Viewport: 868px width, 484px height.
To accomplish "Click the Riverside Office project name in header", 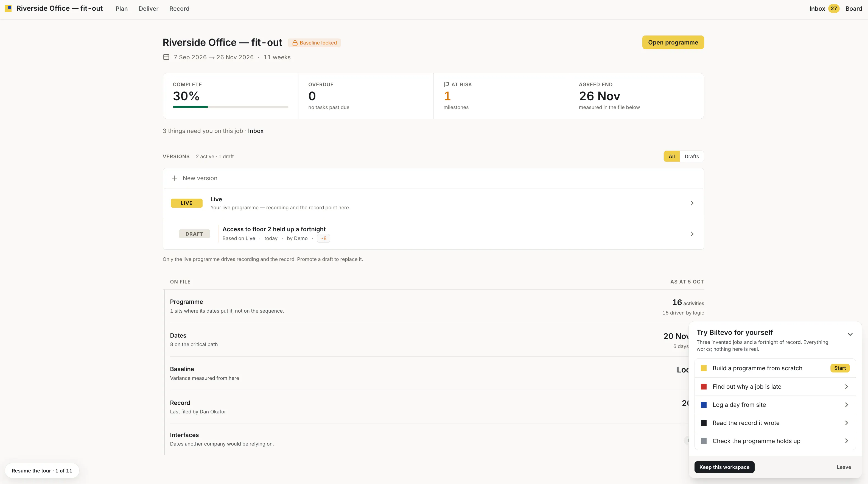I will point(59,9).
